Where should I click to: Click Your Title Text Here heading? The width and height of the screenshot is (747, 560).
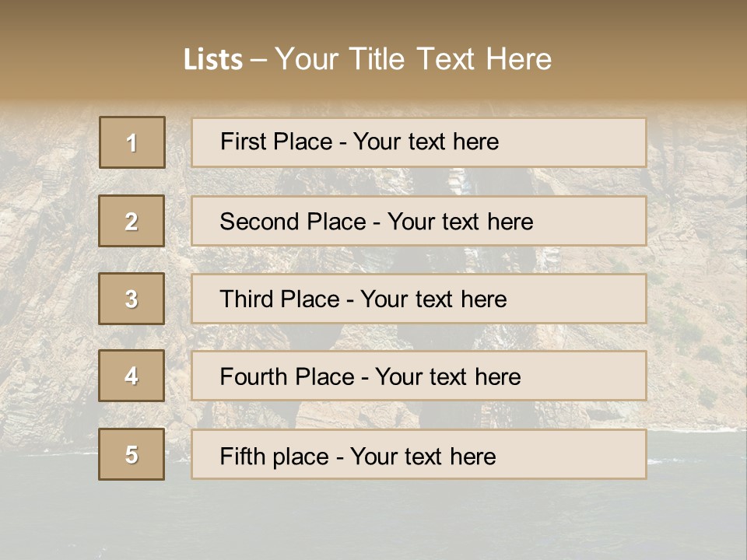tap(413, 59)
